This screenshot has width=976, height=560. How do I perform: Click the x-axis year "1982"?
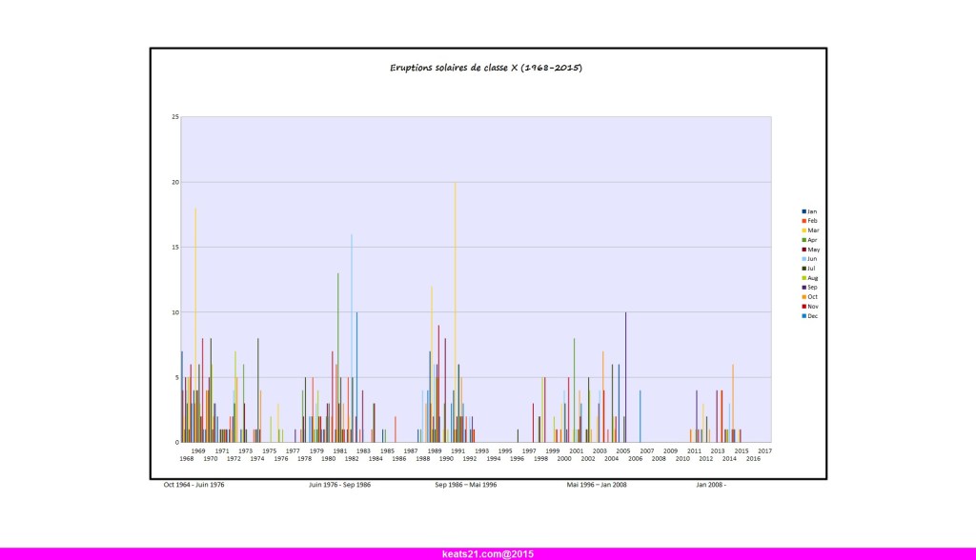(x=352, y=459)
